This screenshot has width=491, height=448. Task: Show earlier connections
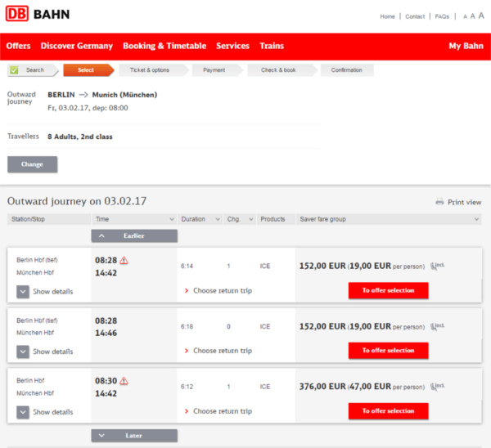[134, 236]
